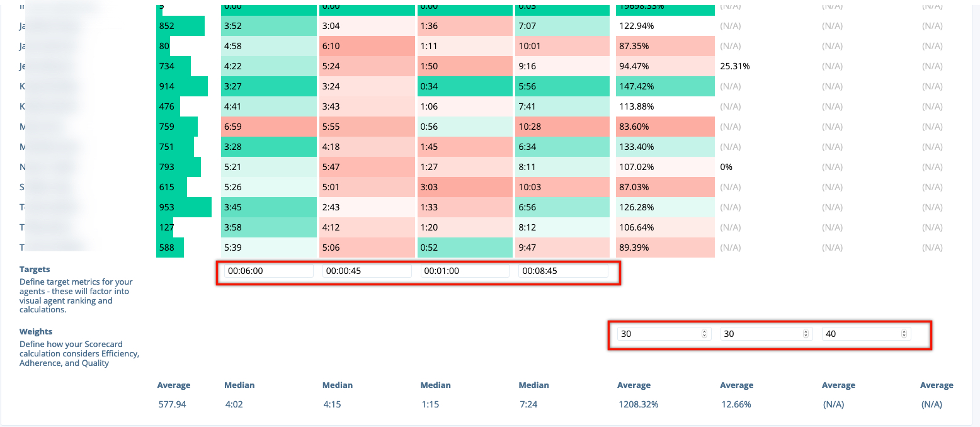Click the Targets section heading
980x427 pixels.
35,269
